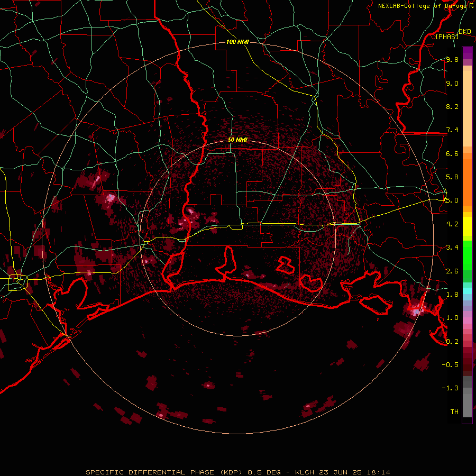The width and height of the screenshot is (476, 476).
Task: Pick the pink band of the color bar
Action: [467, 321]
